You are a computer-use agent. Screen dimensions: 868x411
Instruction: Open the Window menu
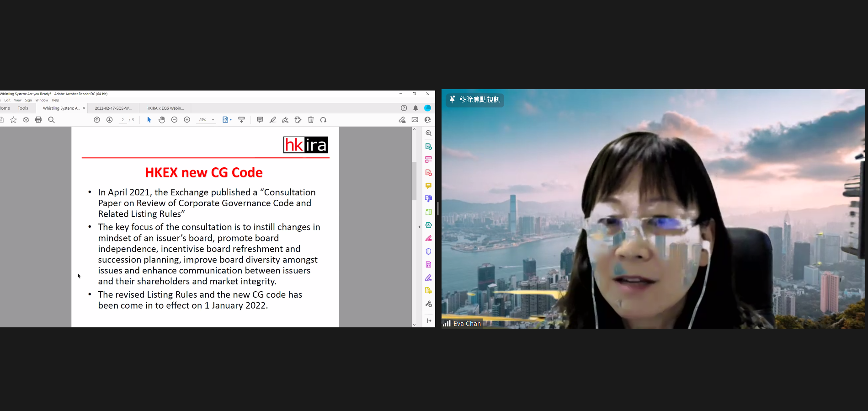42,100
